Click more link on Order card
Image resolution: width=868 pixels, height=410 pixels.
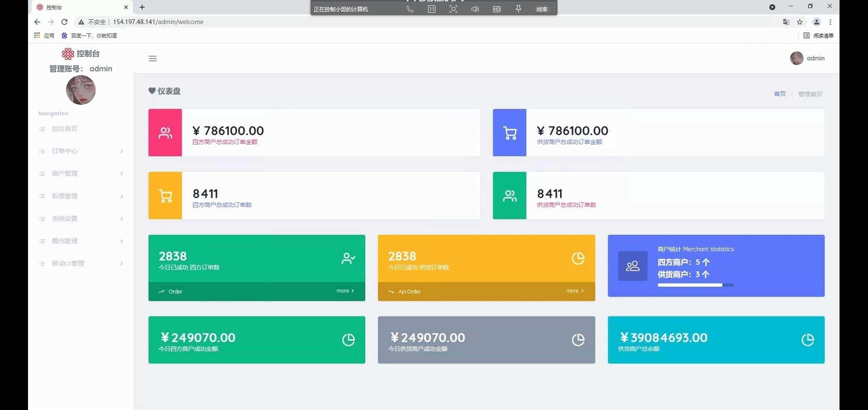tap(345, 291)
